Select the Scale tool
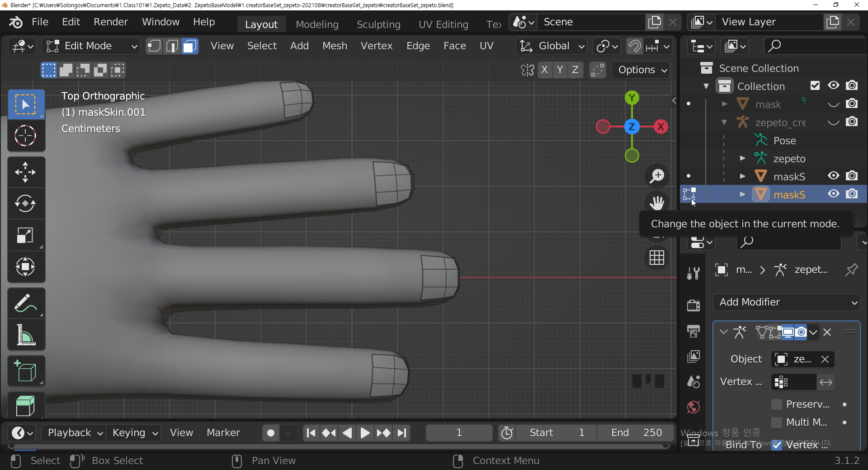868x470 pixels. coord(26,235)
